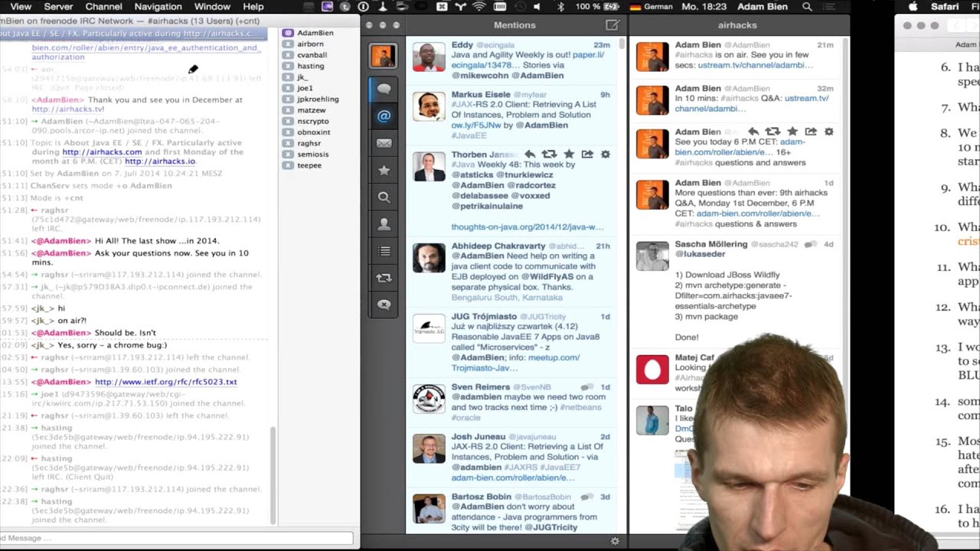
Task: Open the Lists icon in Twitter sidebar
Action: pos(384,251)
